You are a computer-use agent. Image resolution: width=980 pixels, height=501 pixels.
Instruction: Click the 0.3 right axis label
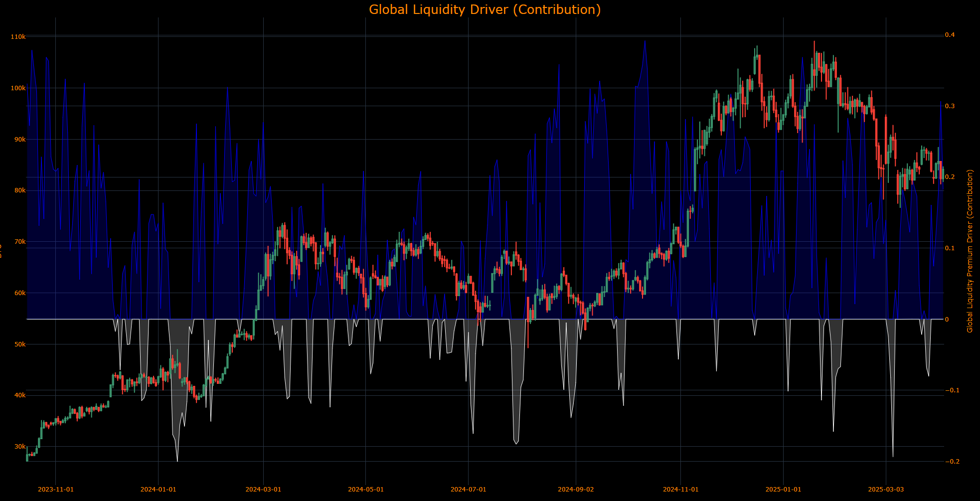(x=950, y=106)
